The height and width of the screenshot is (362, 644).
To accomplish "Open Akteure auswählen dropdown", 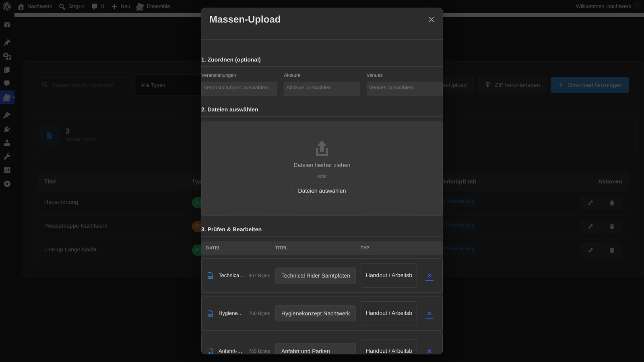I will (x=322, y=89).
